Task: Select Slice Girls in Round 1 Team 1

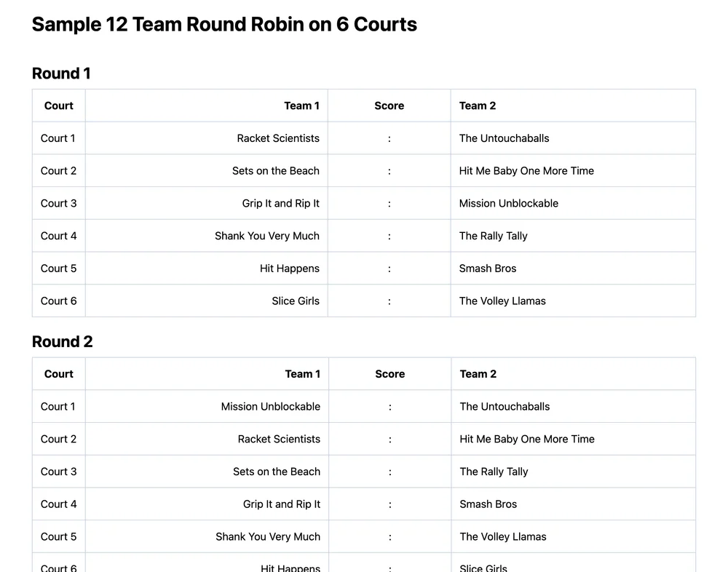Action: (296, 301)
